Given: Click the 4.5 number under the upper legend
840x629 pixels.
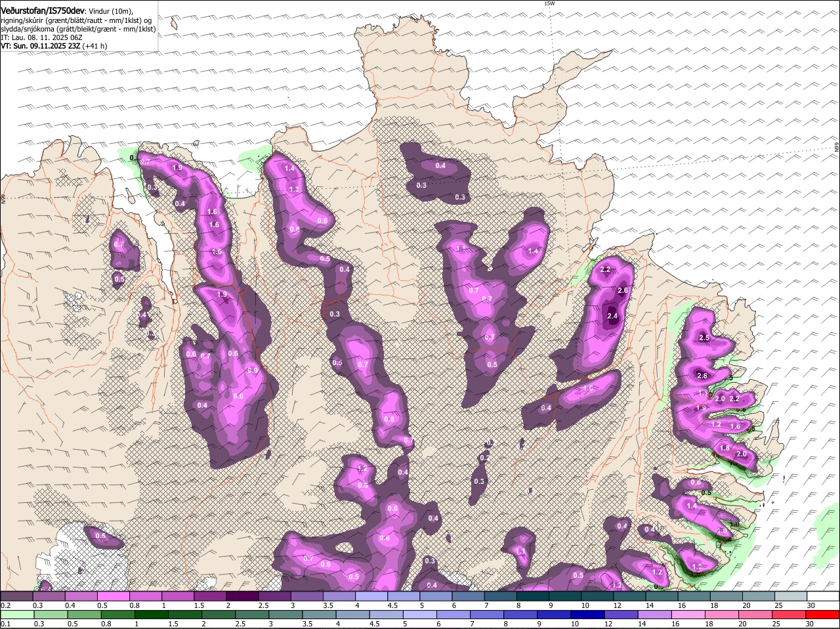Looking at the screenshot, I should point(392,605).
